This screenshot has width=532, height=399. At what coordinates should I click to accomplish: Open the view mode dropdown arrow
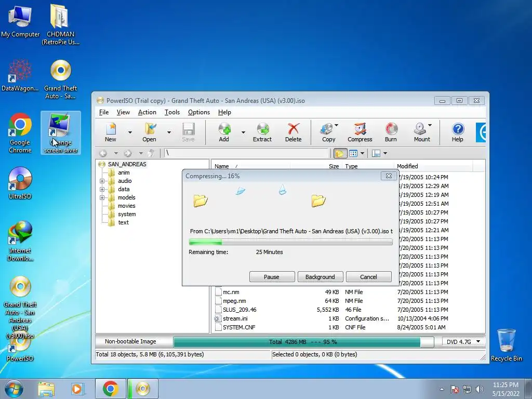pyautogui.click(x=362, y=153)
